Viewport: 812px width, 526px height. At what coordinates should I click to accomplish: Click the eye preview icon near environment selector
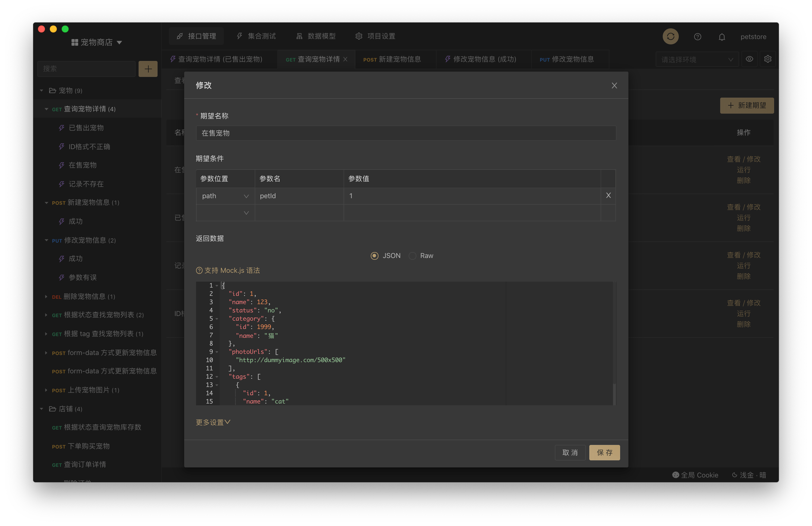[x=750, y=59]
